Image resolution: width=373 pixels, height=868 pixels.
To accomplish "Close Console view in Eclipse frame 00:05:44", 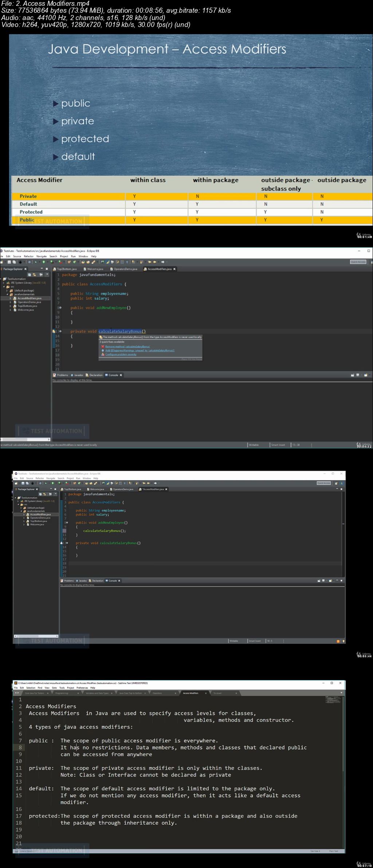I will point(119,581).
